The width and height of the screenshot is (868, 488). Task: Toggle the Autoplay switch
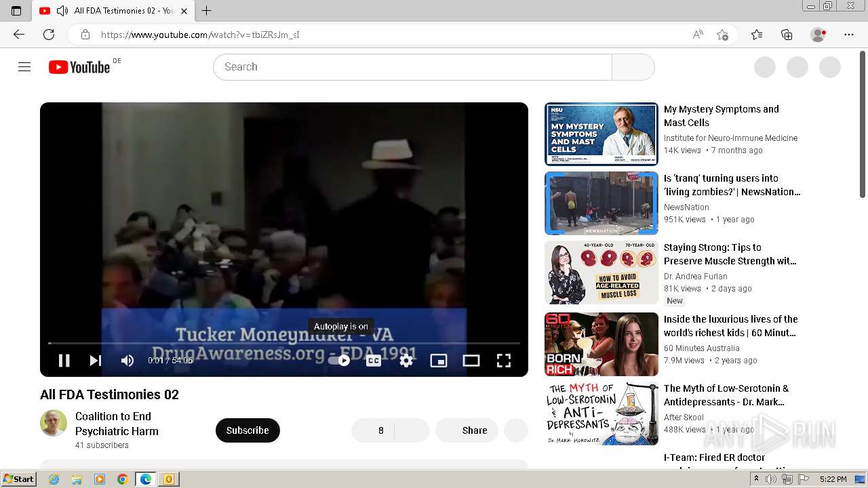point(340,361)
